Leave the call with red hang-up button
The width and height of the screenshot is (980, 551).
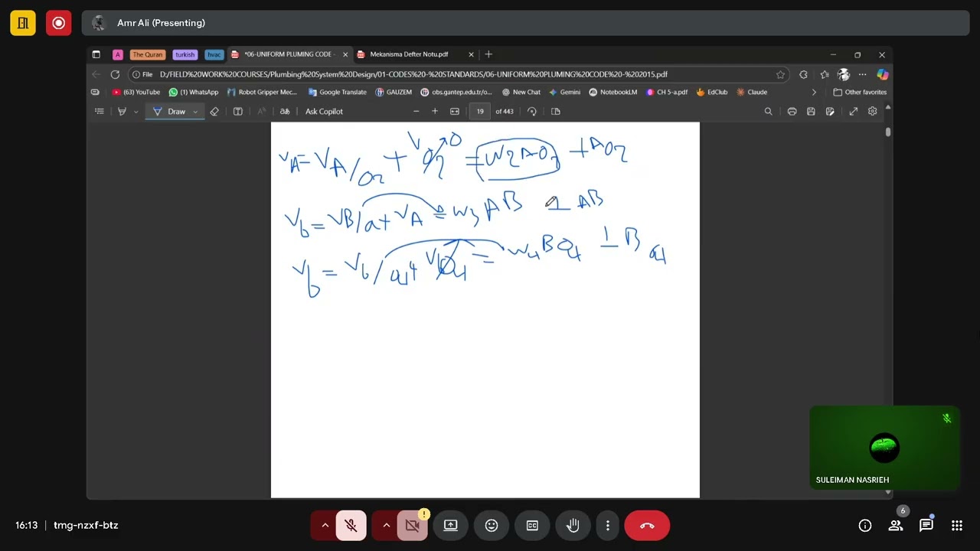647,525
